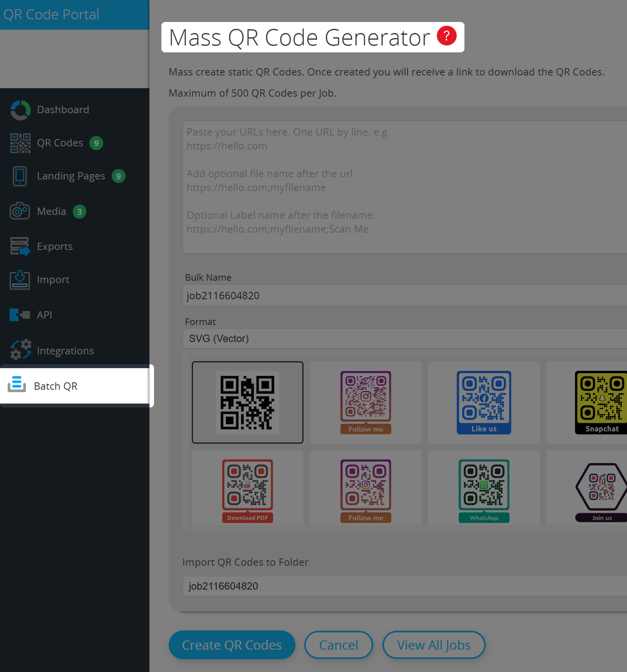Click the Media camera icon
Screen dimensions: 627x672
tap(19, 211)
